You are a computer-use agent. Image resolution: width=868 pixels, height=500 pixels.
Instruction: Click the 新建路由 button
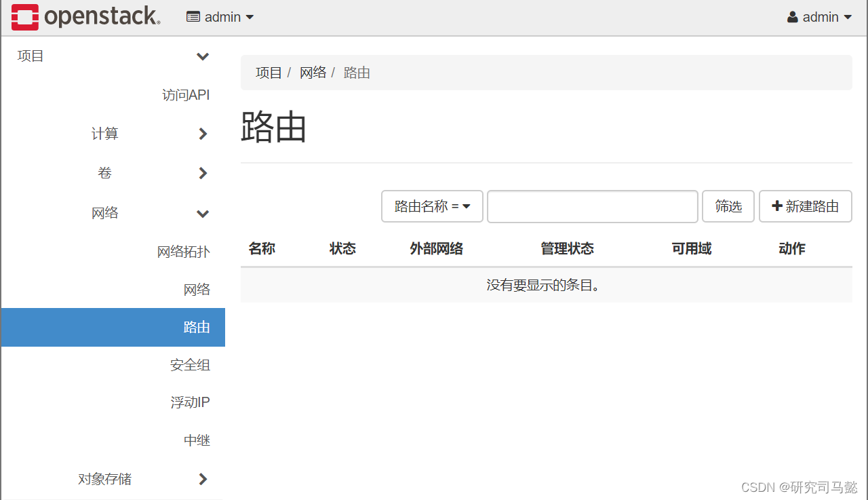(806, 206)
